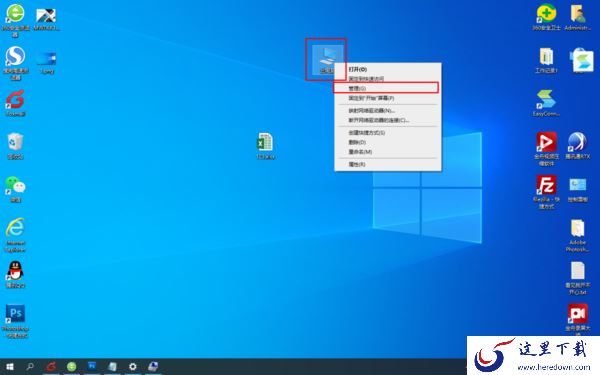Select the 360安全卫士 desktop icon
The width and height of the screenshot is (600, 375).
[546, 17]
